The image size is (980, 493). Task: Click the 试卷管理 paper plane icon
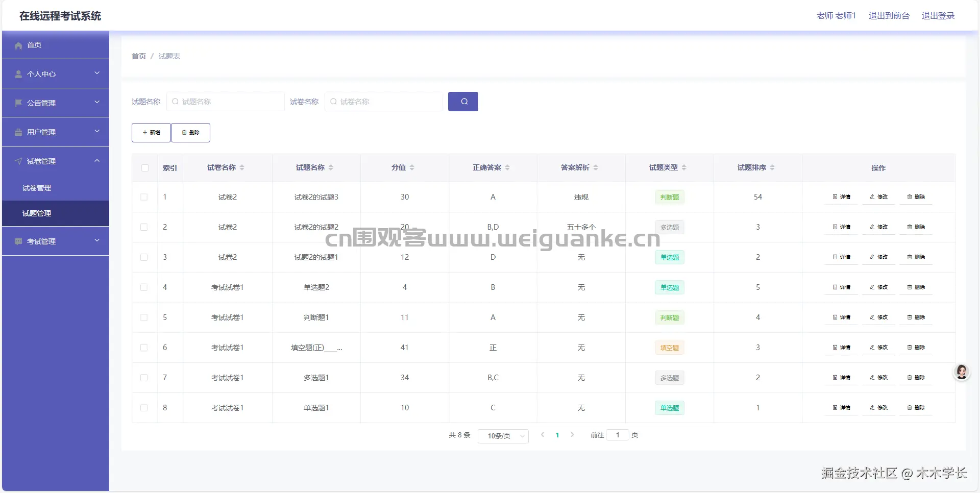tap(18, 161)
